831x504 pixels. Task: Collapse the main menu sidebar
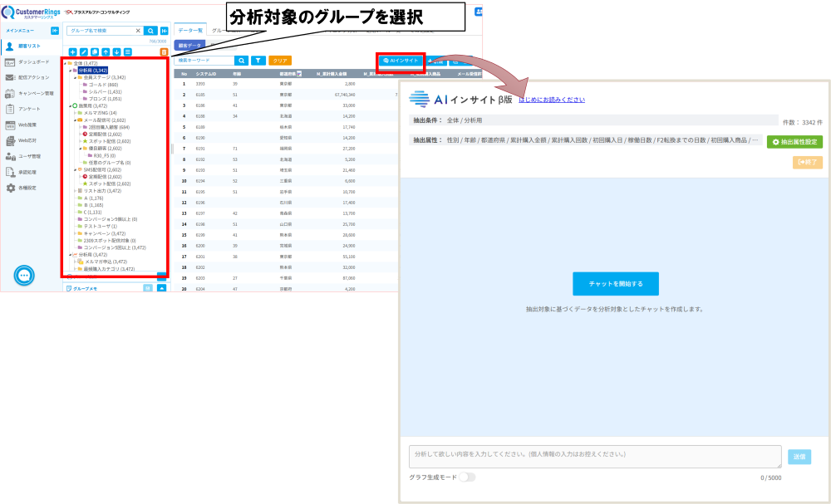[55, 31]
